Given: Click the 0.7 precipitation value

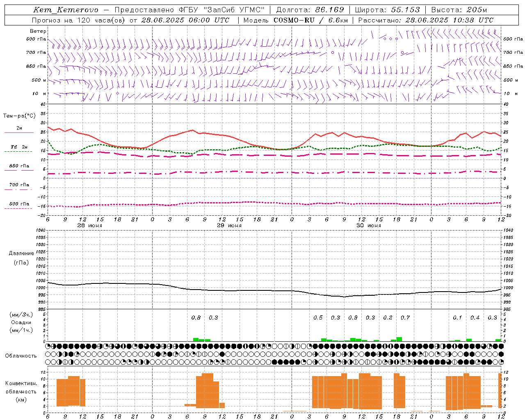Looking at the screenshot, I should 405,318.
